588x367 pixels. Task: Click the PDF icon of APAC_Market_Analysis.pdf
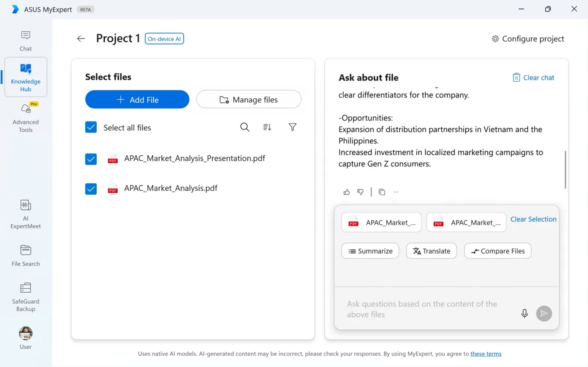[x=113, y=189]
